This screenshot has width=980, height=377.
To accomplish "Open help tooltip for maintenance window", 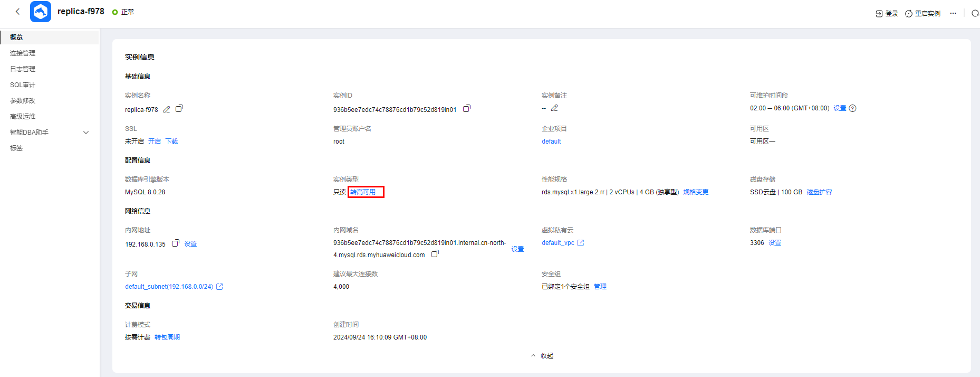I will click(x=852, y=108).
